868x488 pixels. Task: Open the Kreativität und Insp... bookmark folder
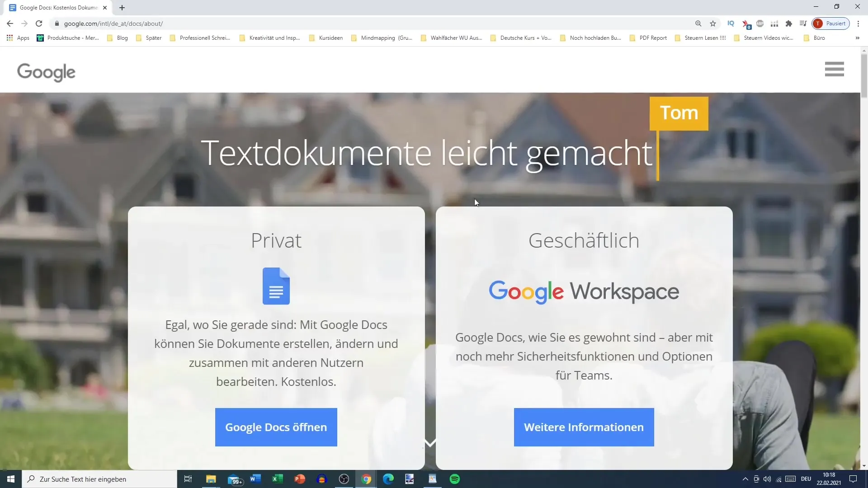tap(270, 38)
